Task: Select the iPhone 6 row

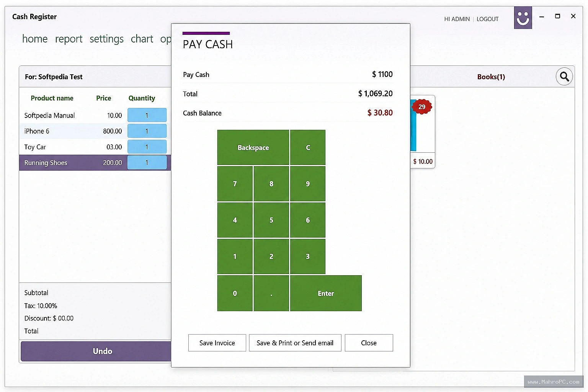Action: [95, 131]
